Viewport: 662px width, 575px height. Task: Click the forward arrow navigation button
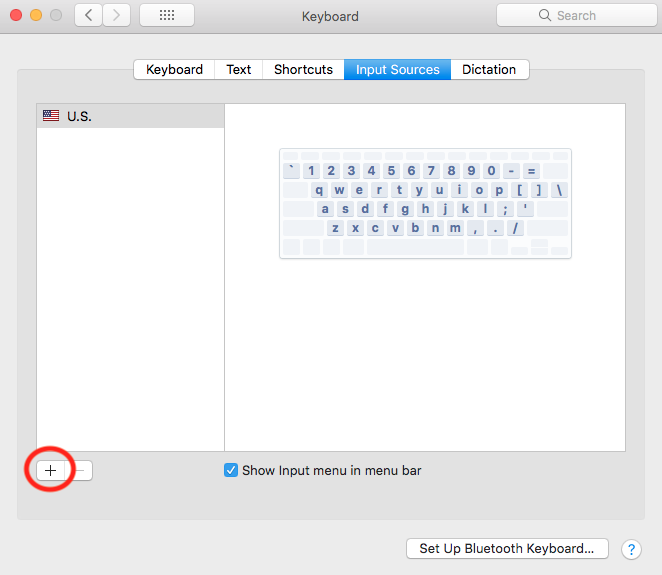click(116, 16)
